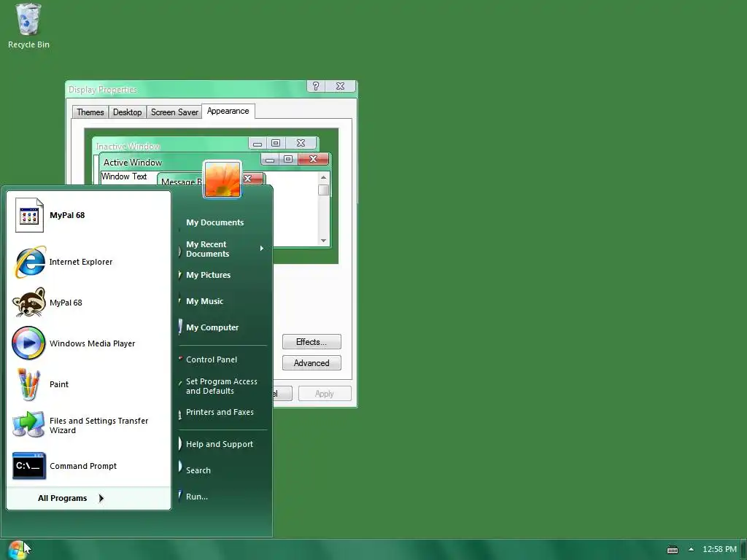Open MyPal 68 raccoon browser icon
747x560 pixels.
(x=88, y=303)
